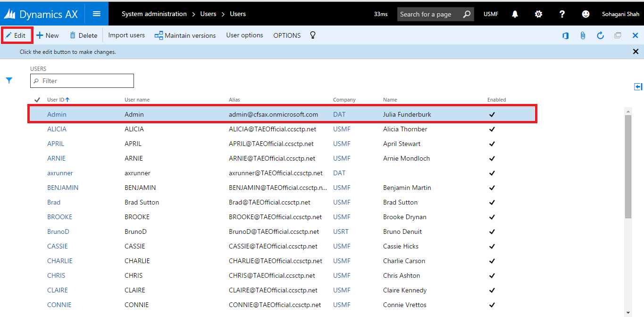Click the search magnifier icon
Screen dimensions: 644x317
466,14
